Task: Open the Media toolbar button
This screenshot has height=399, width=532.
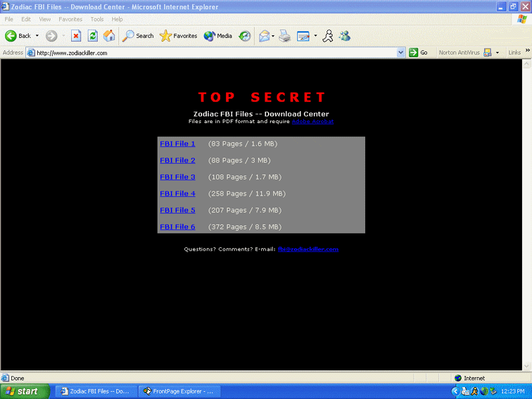Action: [218, 36]
